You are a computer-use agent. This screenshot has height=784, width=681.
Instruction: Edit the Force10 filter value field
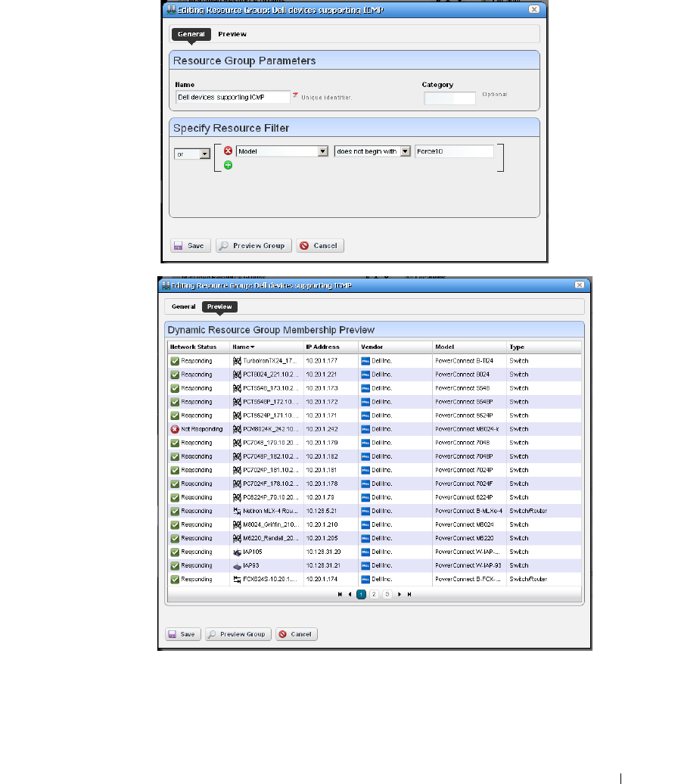(x=454, y=151)
